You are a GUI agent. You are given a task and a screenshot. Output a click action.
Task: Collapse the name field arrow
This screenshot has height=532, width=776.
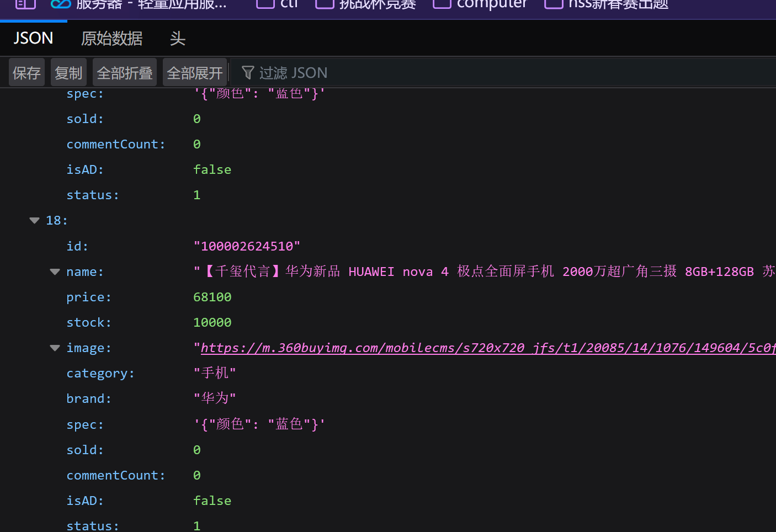click(x=55, y=272)
